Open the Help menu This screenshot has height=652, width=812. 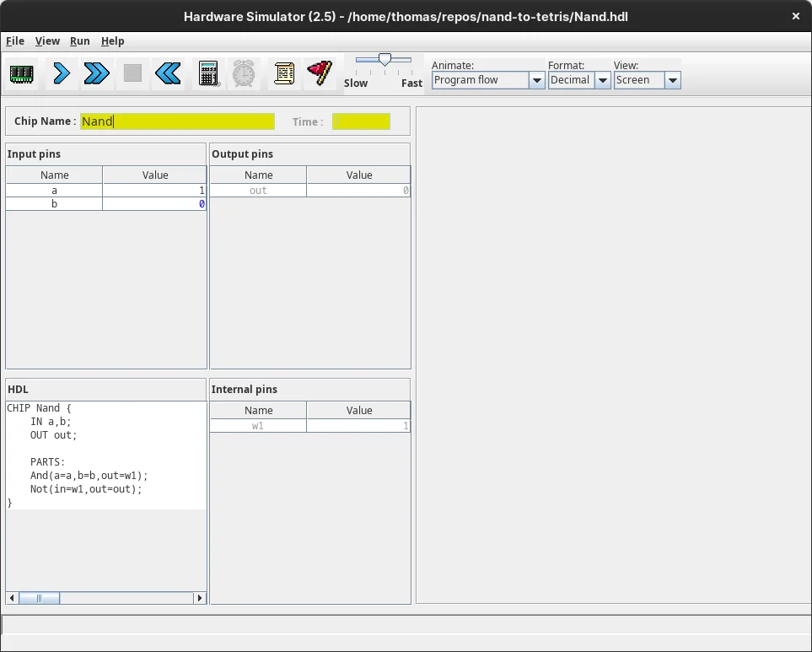(112, 40)
